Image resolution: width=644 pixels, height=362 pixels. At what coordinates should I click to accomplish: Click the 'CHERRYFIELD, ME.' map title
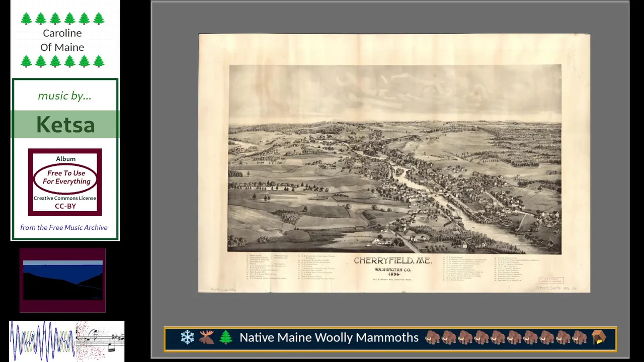pos(392,261)
